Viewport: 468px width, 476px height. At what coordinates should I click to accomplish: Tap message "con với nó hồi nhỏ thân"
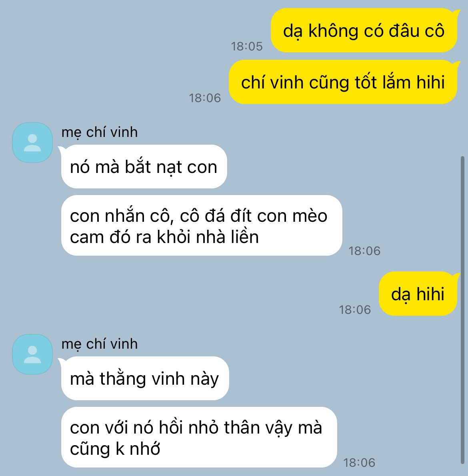[x=199, y=437]
